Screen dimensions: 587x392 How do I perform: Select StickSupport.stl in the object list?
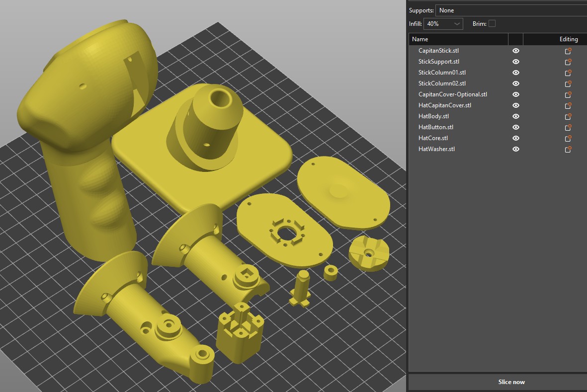tap(439, 62)
